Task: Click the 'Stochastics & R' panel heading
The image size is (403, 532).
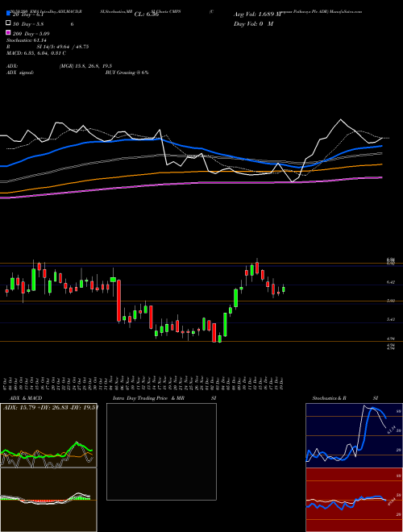Action: coord(329,398)
